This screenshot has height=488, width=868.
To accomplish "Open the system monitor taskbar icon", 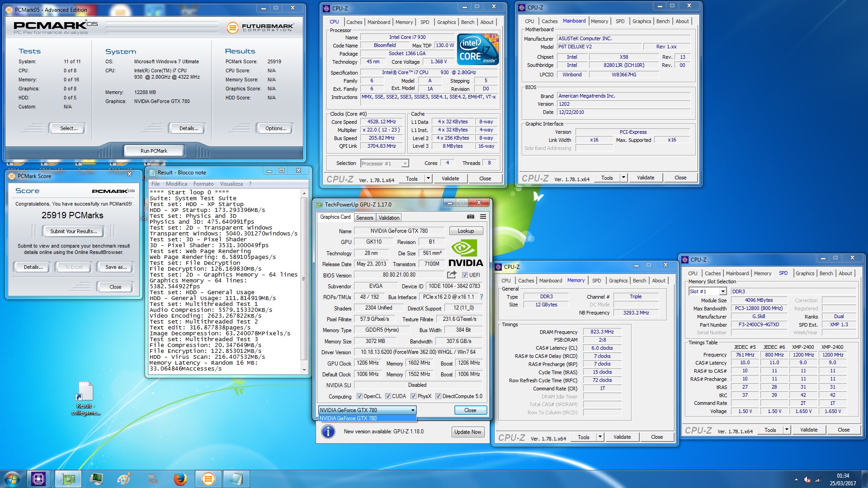I will click(x=96, y=479).
